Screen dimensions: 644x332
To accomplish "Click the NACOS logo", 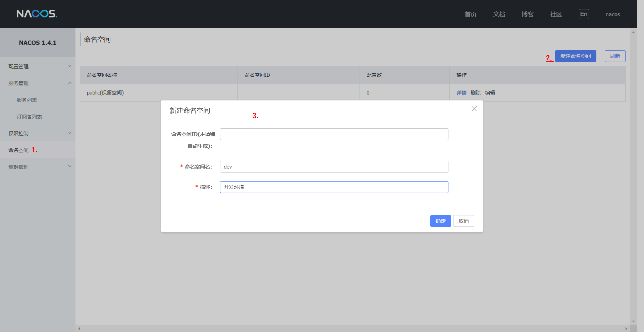I will pos(37,14).
